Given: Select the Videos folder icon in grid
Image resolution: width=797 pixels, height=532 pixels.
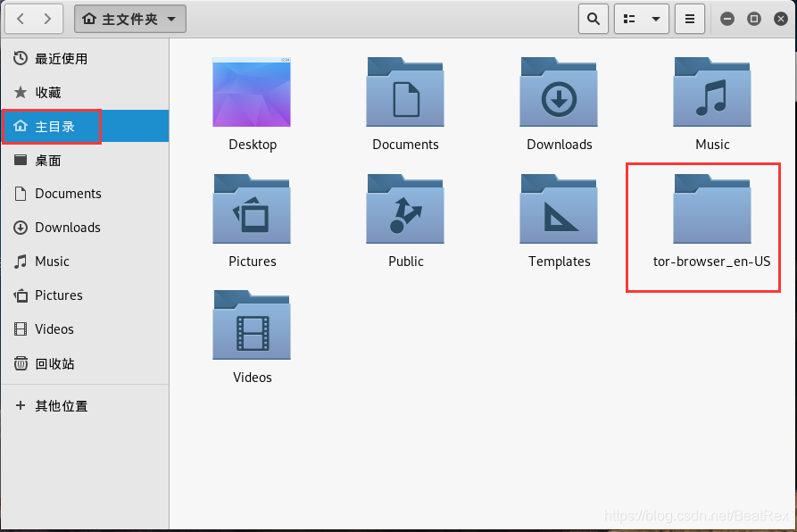Looking at the screenshot, I should (252, 325).
